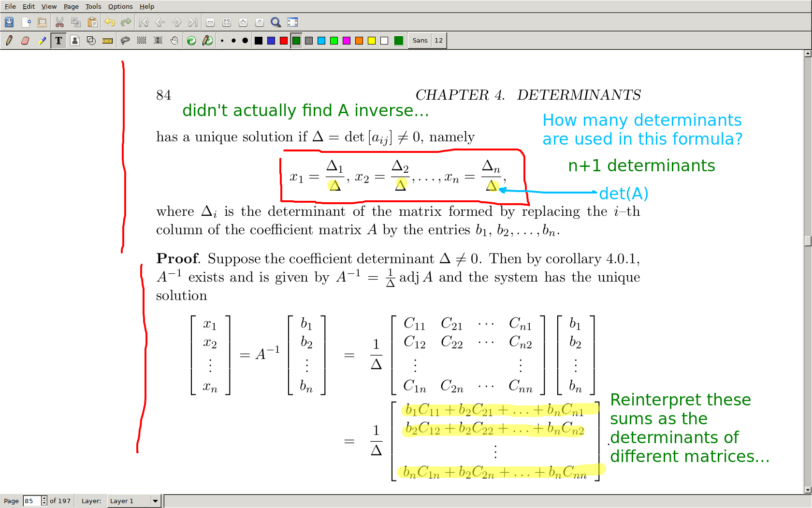This screenshot has height=508, width=812.
Task: Click the page number up stepper arrow
Action: 44,498
